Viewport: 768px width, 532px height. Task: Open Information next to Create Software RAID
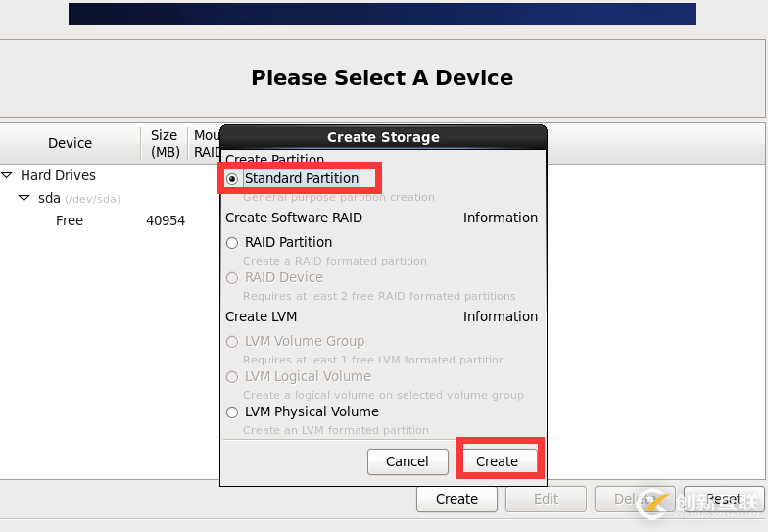[501, 218]
